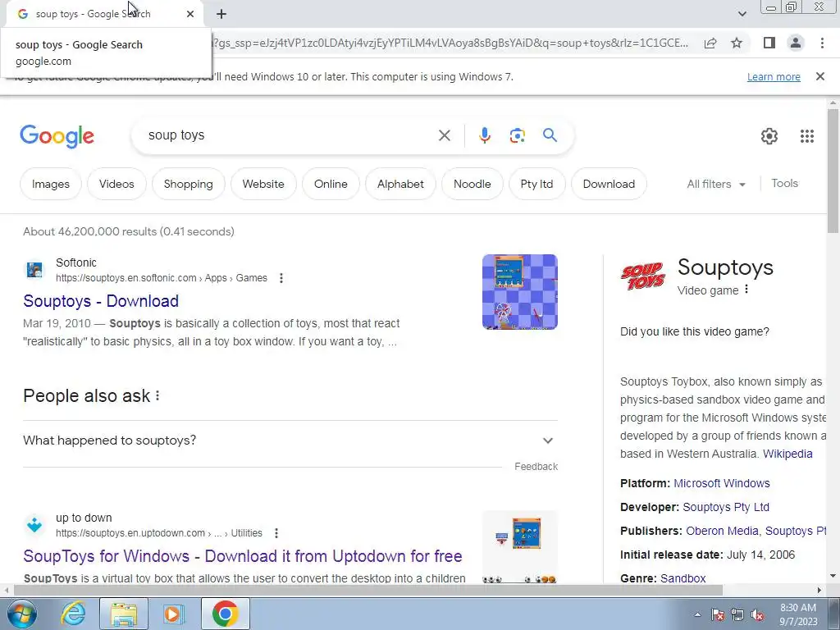Clear the search box with the X icon
The image size is (840, 630).
[444, 135]
